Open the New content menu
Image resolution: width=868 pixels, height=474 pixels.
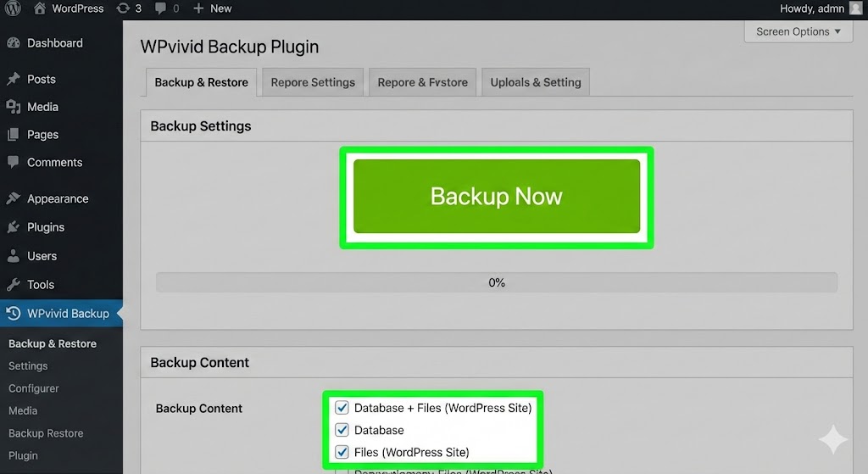212,8
